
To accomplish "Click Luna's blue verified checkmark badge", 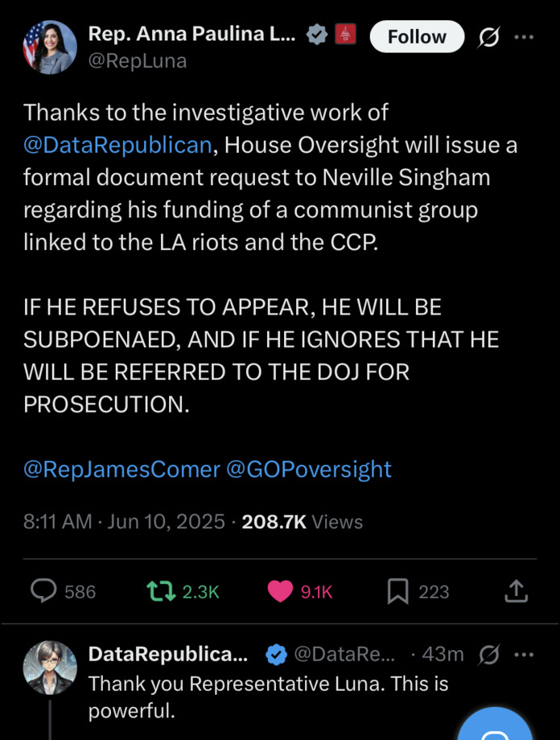I will tap(319, 35).
